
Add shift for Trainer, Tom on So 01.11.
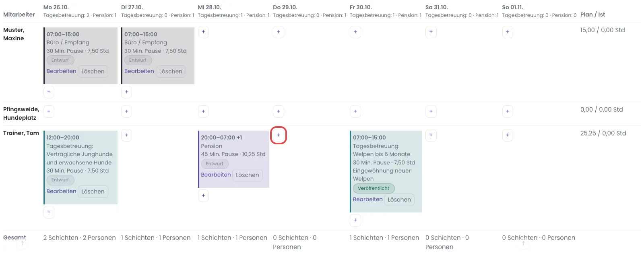coord(508,135)
